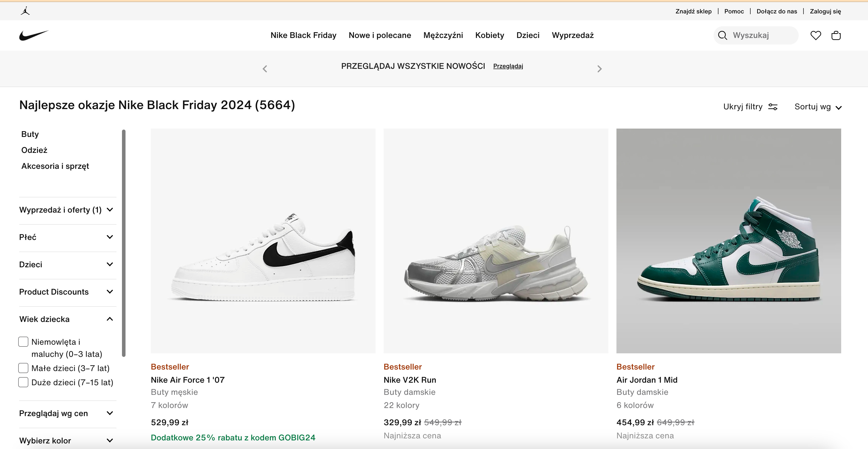
Task: Open Kobiety menu
Action: [x=490, y=35]
